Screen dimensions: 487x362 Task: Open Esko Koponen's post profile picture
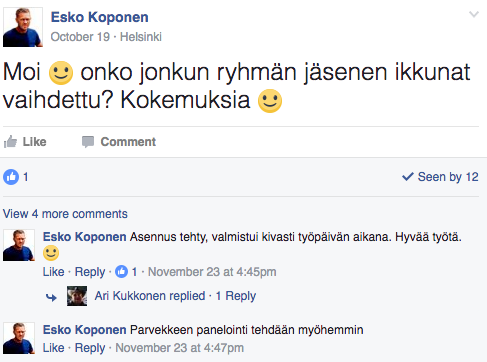pyautogui.click(x=23, y=27)
